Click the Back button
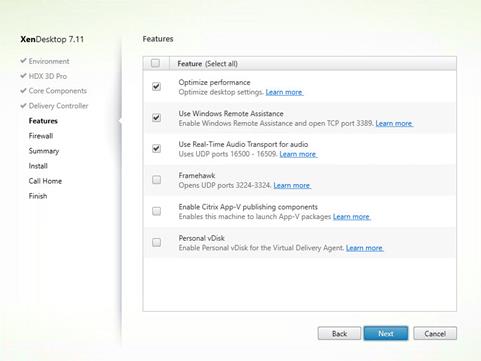The height and width of the screenshot is (361, 481). coord(339,333)
